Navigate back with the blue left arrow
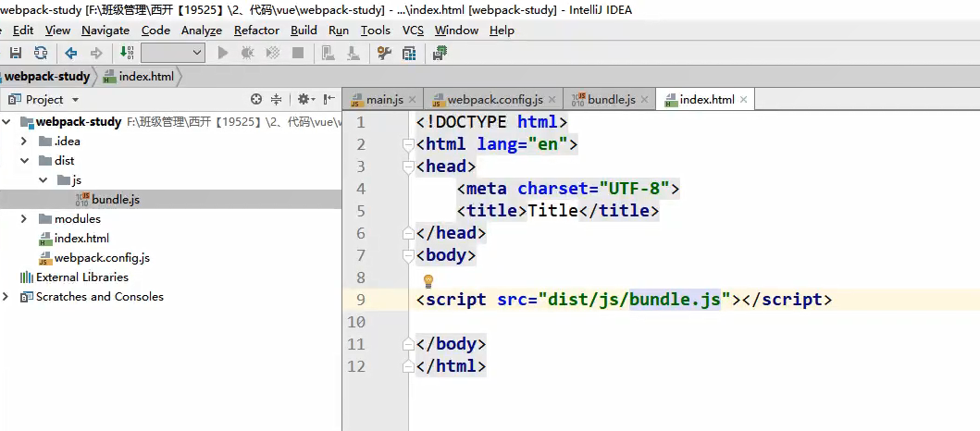 (x=71, y=53)
